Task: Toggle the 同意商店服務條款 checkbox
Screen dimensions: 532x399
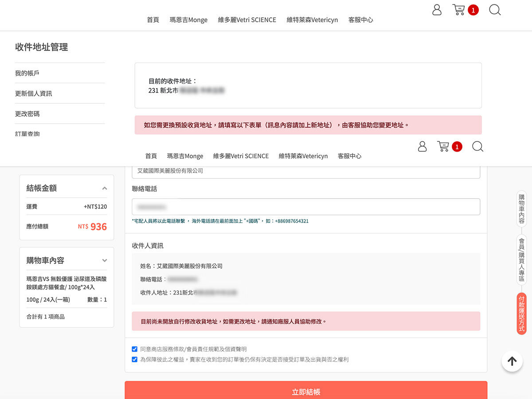Action: click(x=135, y=349)
